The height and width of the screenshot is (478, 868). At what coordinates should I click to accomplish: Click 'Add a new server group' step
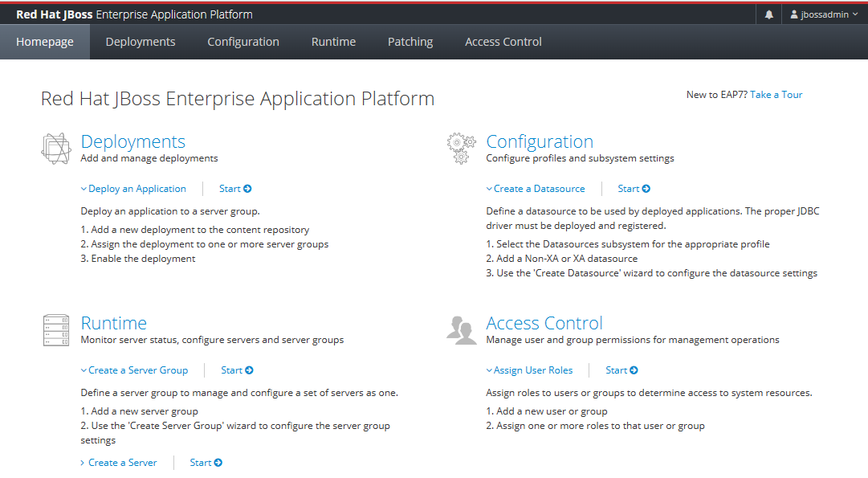coord(140,411)
